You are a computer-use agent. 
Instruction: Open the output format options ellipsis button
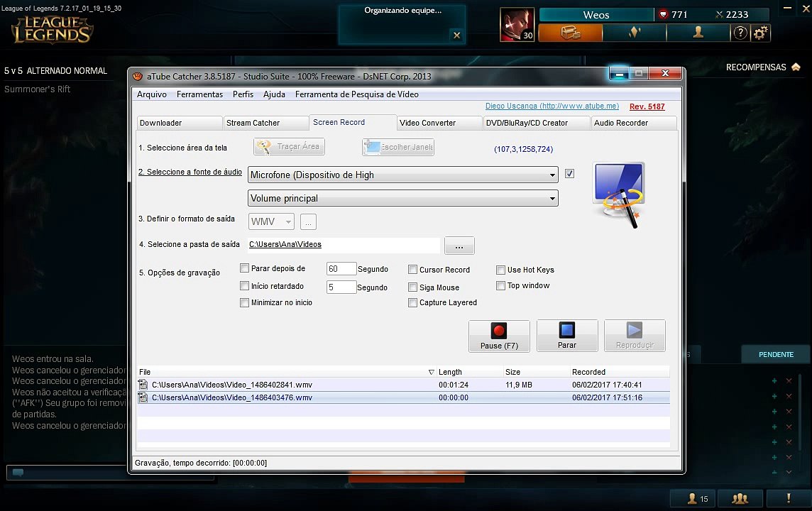pyautogui.click(x=308, y=221)
